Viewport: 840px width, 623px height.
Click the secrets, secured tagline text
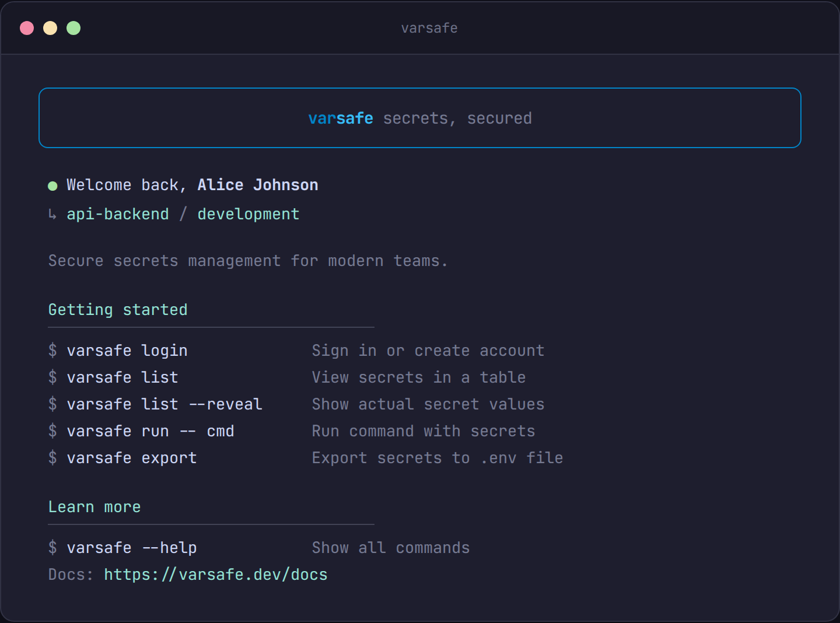click(x=457, y=118)
